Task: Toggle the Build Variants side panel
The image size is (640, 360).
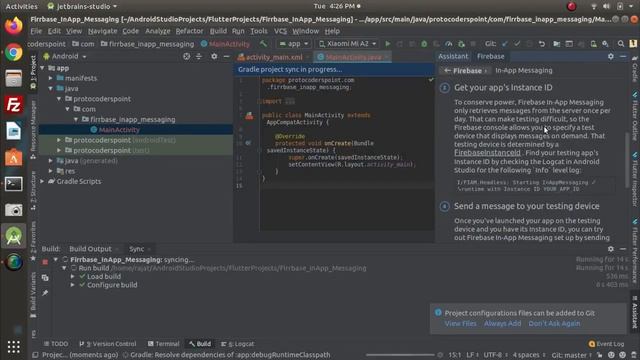Action: point(33,295)
